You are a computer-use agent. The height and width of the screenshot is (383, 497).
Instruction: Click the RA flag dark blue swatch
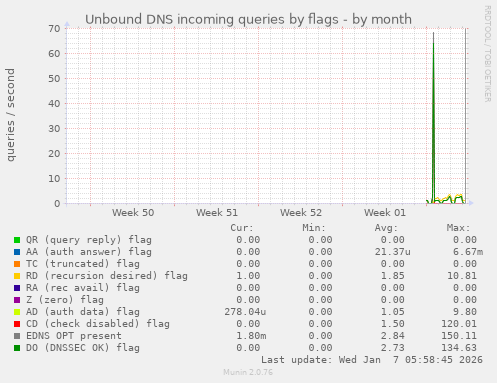tap(17, 288)
